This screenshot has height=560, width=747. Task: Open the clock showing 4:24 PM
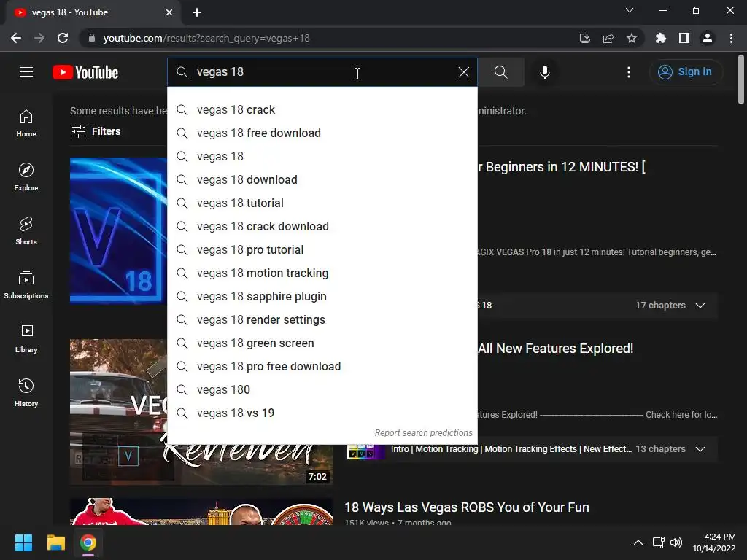click(x=715, y=542)
